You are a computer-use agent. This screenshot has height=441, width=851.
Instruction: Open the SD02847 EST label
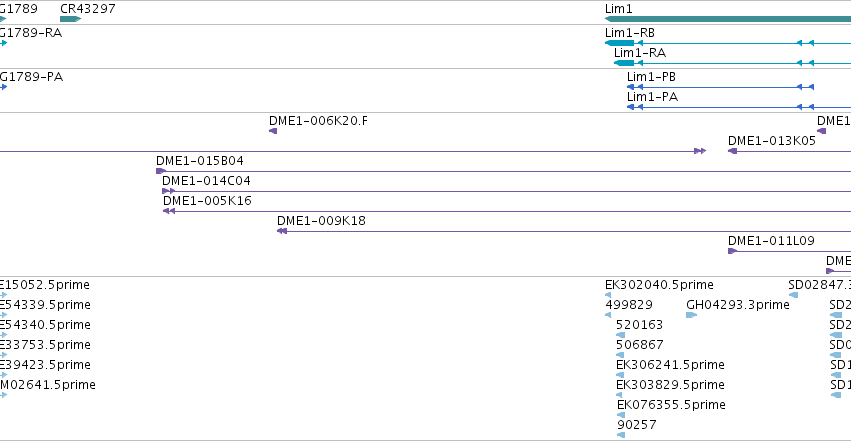click(x=820, y=285)
